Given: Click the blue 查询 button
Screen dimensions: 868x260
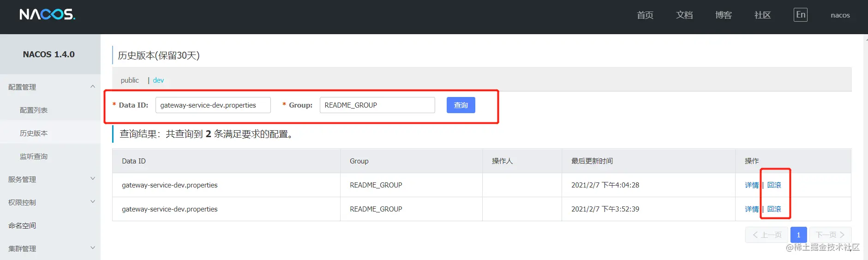Looking at the screenshot, I should click(x=461, y=105).
